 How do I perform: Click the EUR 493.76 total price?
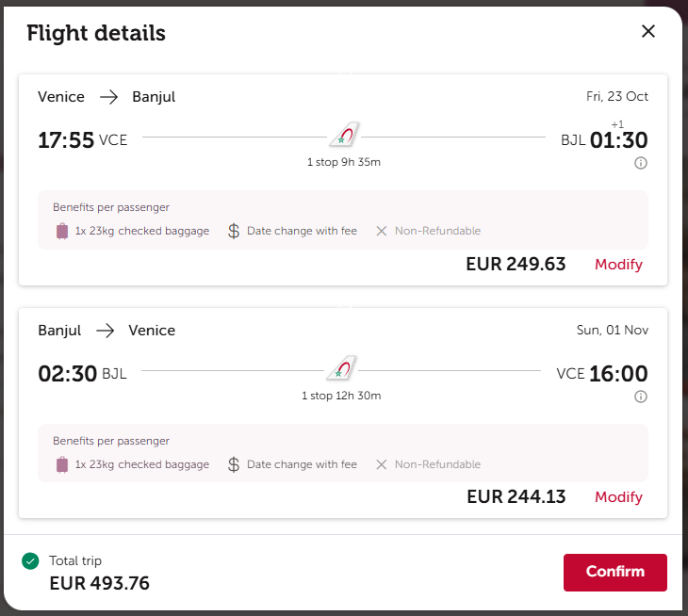pyautogui.click(x=100, y=584)
